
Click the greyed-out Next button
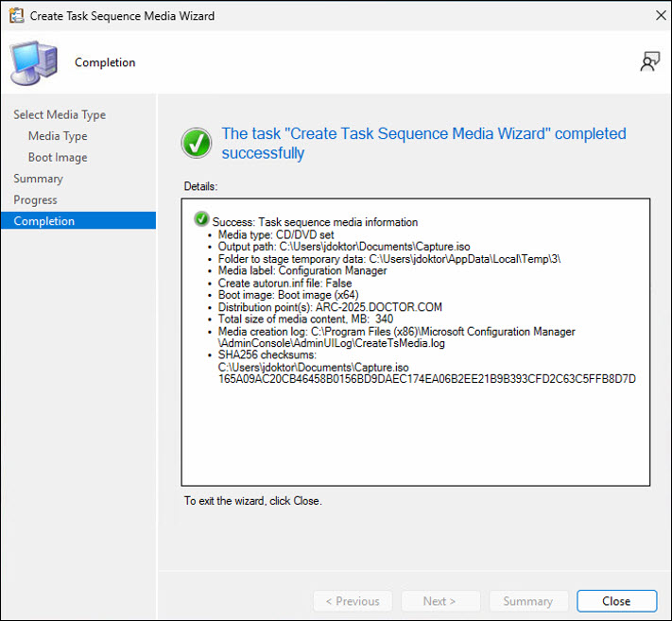(439, 601)
